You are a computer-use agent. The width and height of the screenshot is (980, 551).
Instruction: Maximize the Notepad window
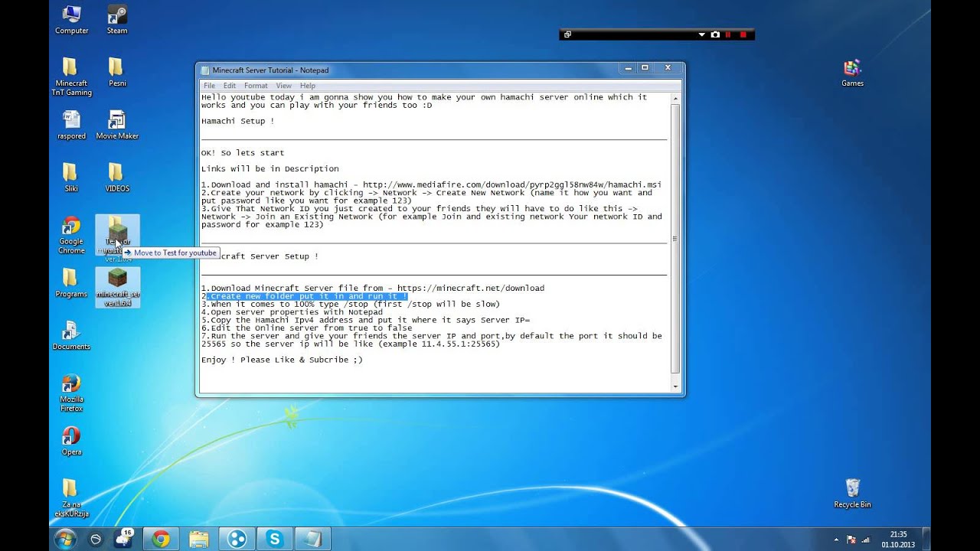(x=645, y=68)
